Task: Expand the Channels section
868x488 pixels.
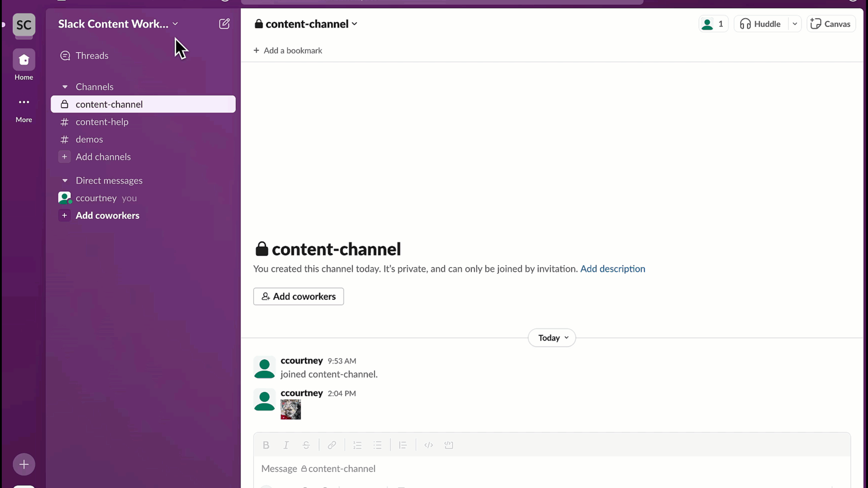Action: (64, 86)
